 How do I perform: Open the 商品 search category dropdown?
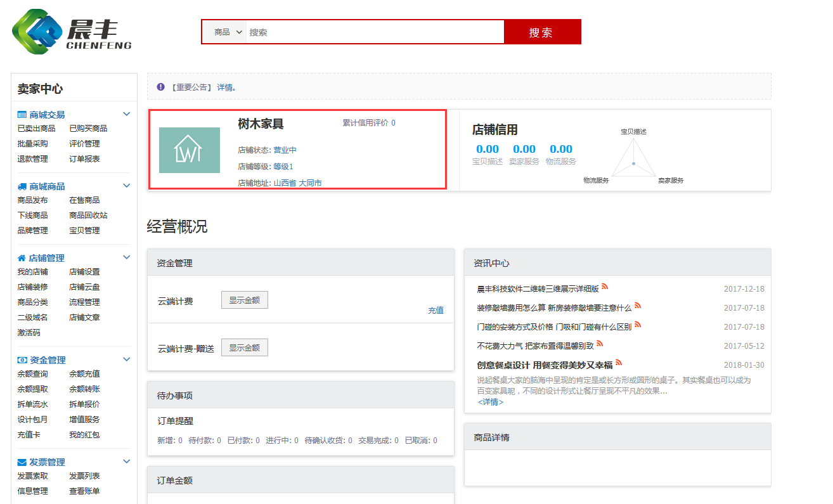[x=228, y=32]
